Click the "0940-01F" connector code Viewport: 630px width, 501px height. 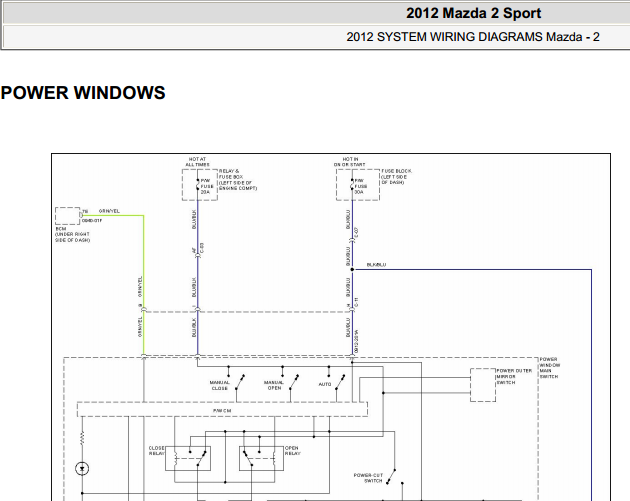point(92,221)
